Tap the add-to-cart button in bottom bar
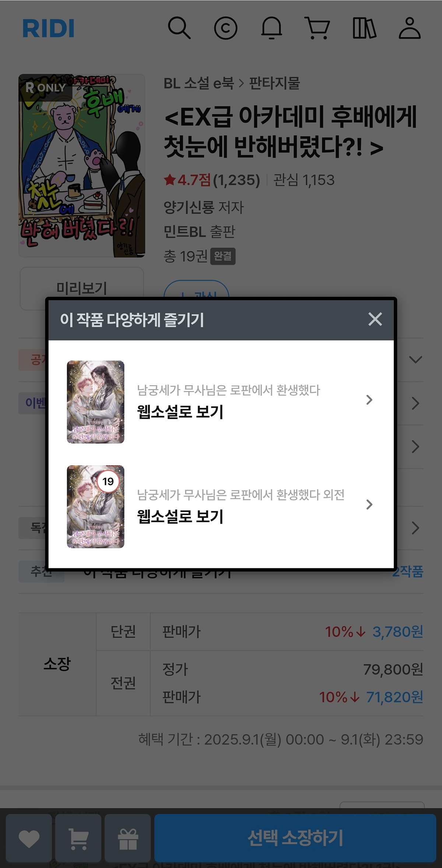Image resolution: width=442 pixels, height=868 pixels. point(78,838)
